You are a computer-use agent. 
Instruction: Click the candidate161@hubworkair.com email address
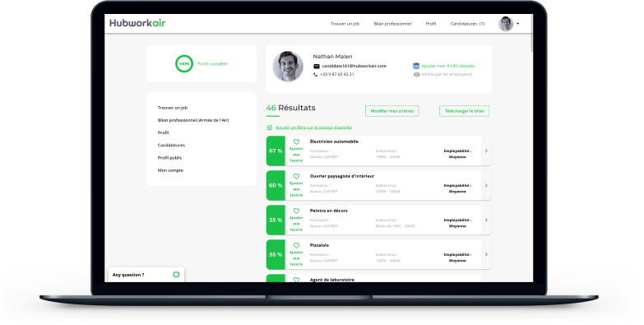coord(354,66)
